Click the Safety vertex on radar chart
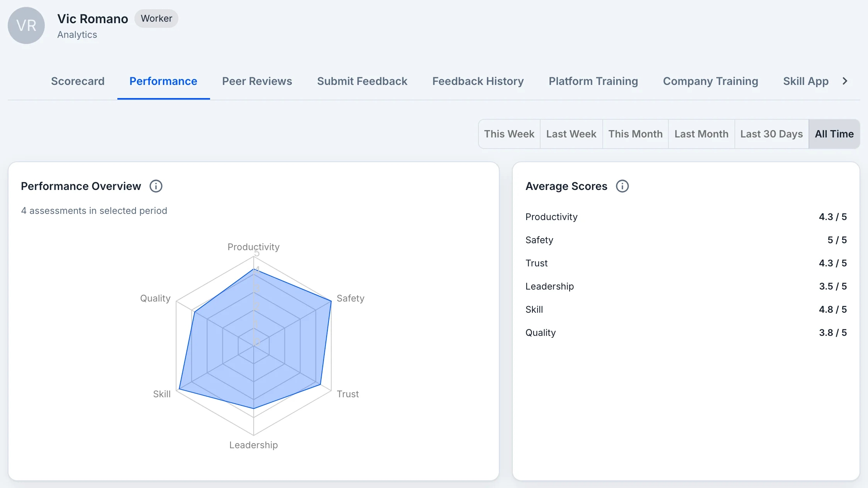This screenshot has height=488, width=868. pyautogui.click(x=331, y=301)
